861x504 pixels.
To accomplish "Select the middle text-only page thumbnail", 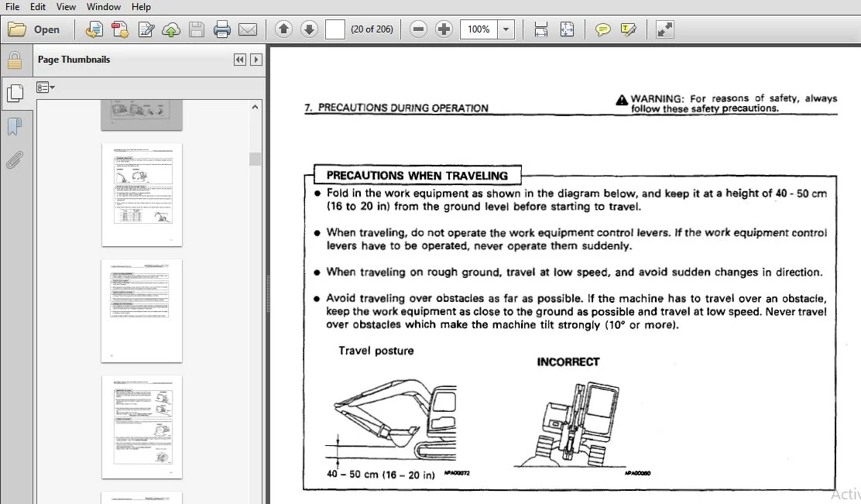I will (142, 310).
